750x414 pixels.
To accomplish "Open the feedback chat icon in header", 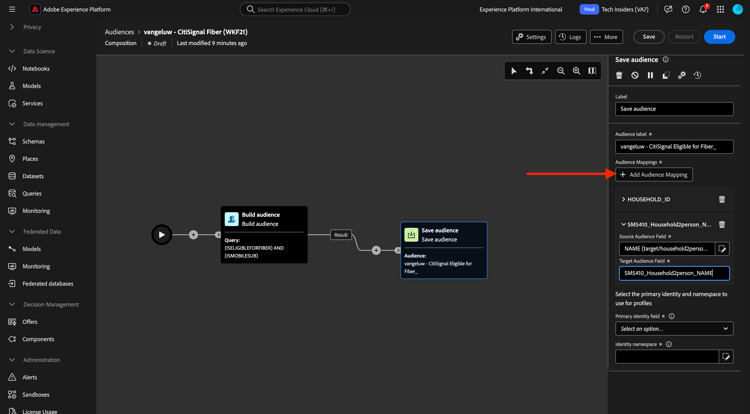I will [668, 9].
